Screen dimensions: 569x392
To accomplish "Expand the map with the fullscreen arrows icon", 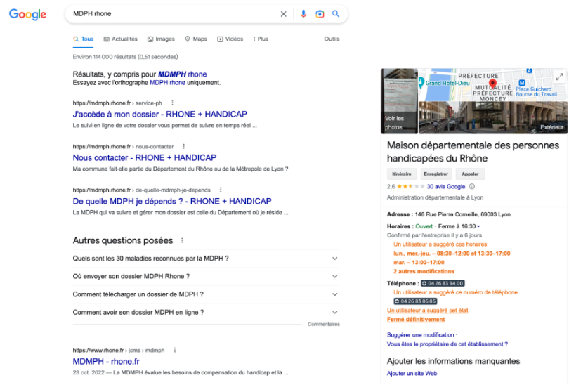I will (559, 77).
